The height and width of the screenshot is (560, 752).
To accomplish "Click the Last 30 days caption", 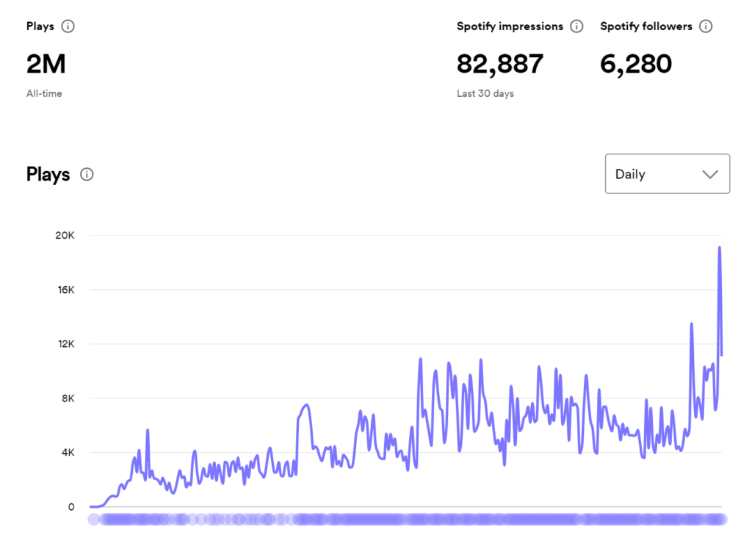I will pos(485,94).
